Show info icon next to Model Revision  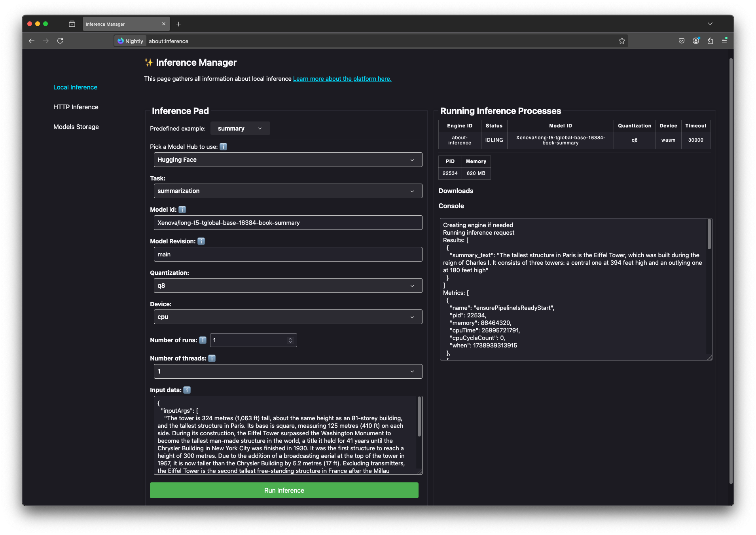(201, 241)
